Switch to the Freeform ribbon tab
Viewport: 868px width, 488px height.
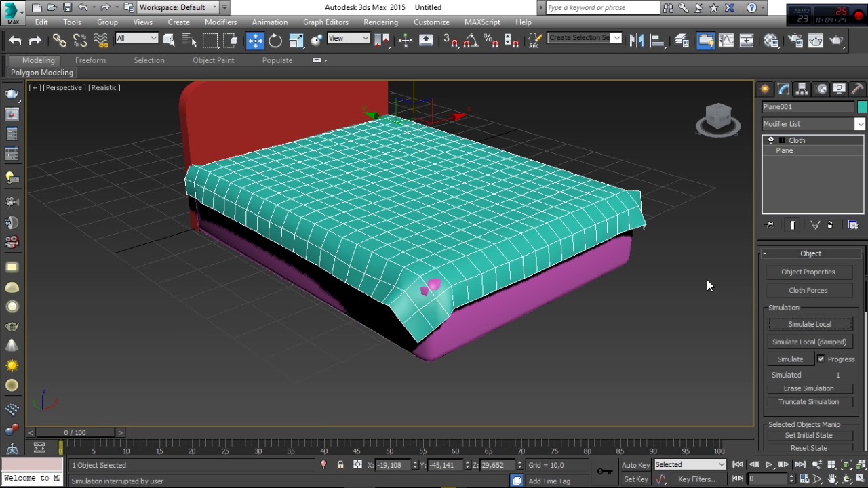click(x=90, y=60)
